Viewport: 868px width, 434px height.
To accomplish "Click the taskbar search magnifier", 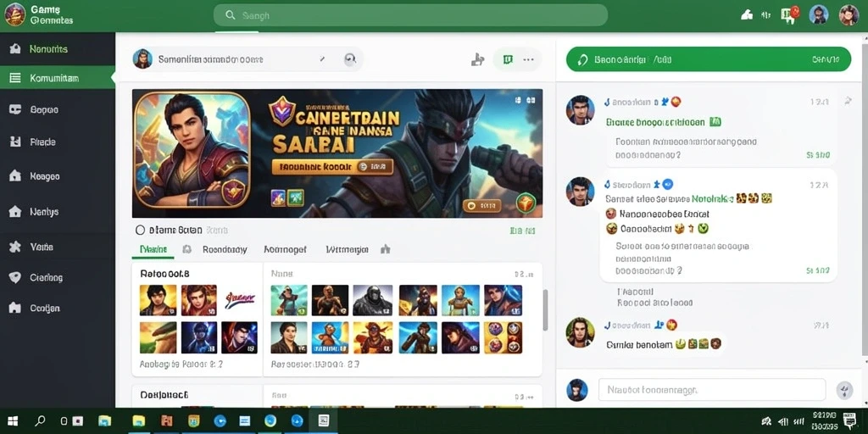I will [x=40, y=421].
